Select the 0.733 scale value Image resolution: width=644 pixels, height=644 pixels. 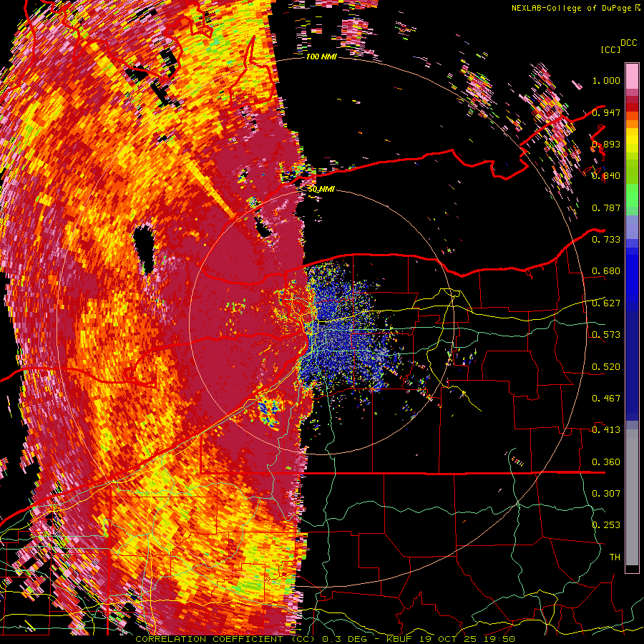(606, 240)
